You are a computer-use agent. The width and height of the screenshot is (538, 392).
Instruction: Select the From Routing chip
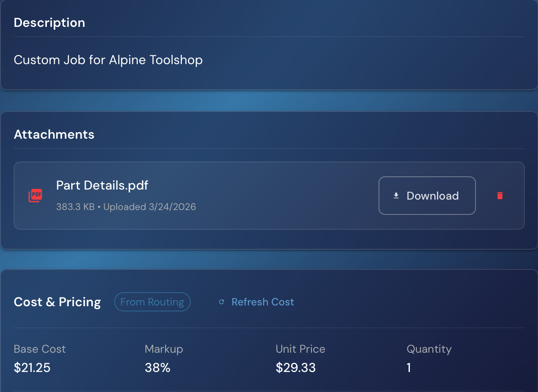click(x=152, y=302)
